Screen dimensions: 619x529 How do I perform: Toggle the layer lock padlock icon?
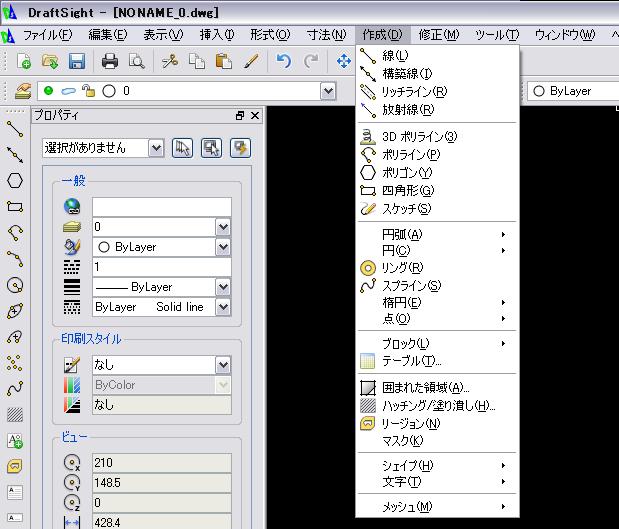[88, 91]
